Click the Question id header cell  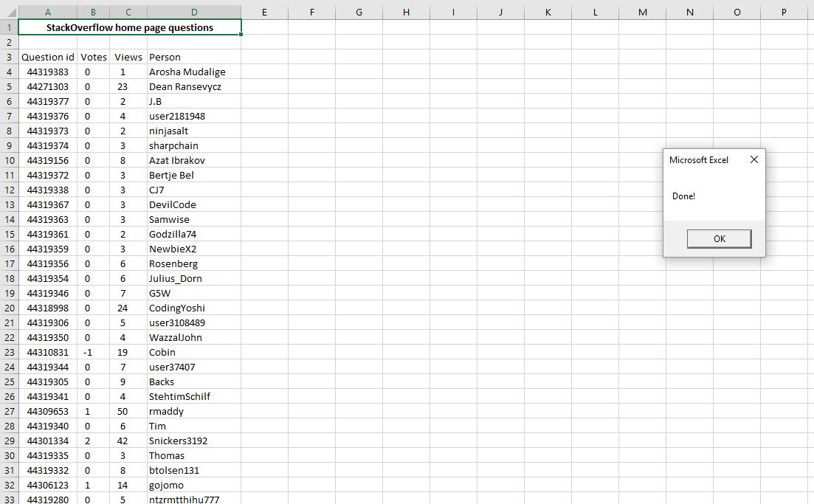pos(48,57)
